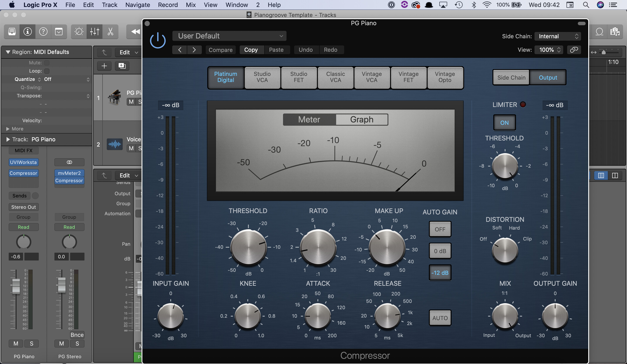Open the upper Edit menu in Tracks area

[x=128, y=52]
